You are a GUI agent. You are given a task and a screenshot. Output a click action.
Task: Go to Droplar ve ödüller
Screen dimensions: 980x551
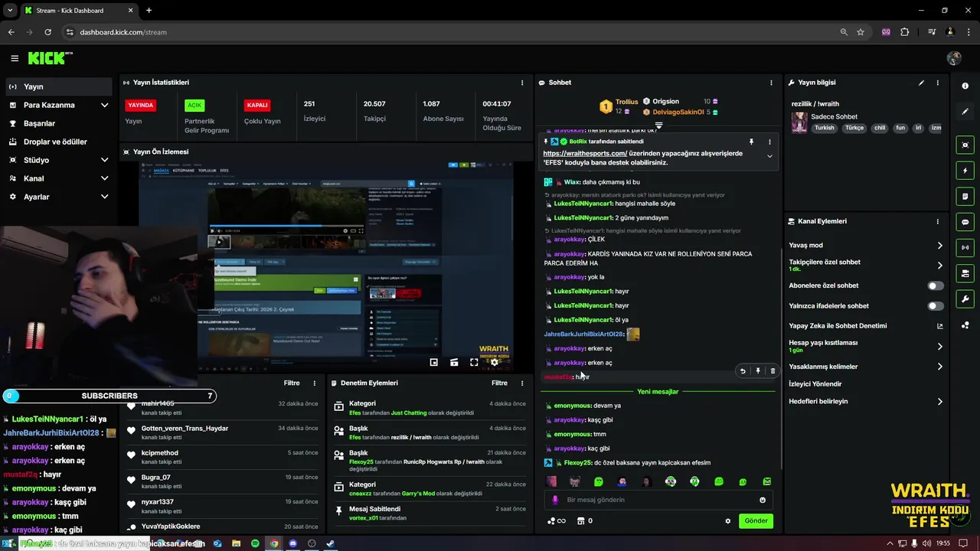click(58, 142)
